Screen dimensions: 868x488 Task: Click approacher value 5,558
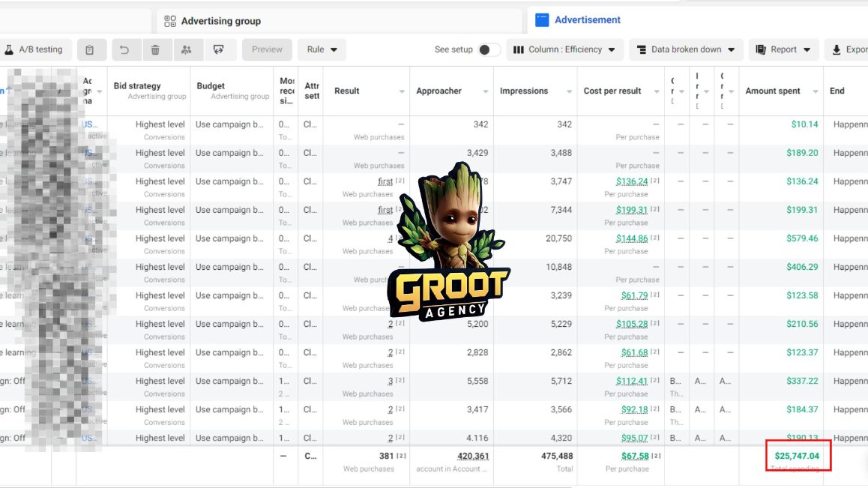477,381
